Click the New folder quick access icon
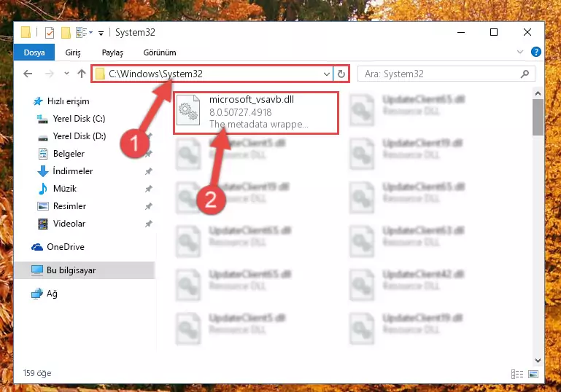 coord(66,33)
